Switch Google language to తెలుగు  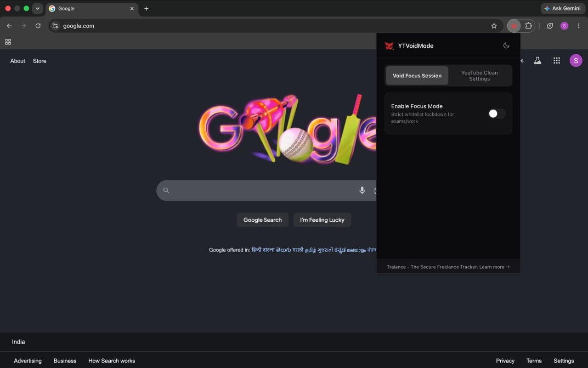click(283, 250)
